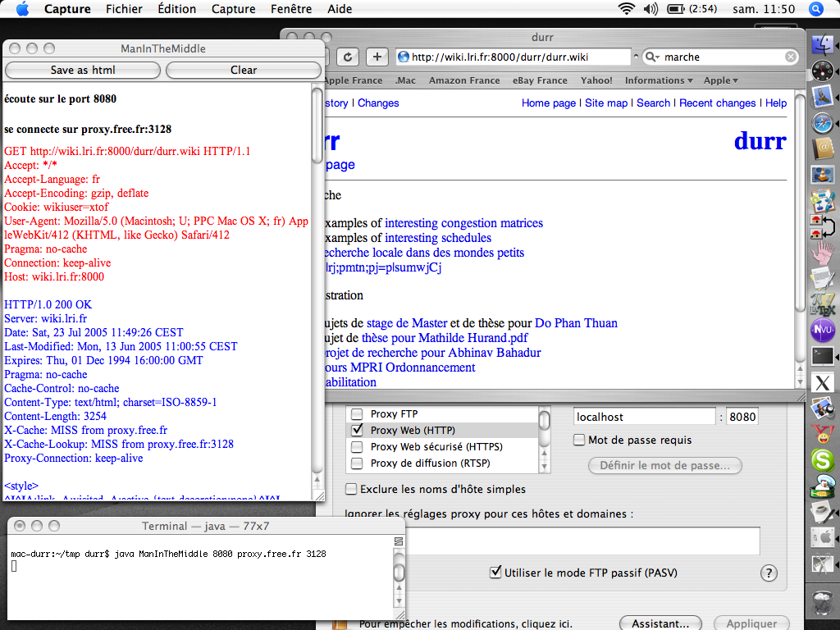Click the Safari reload page button
This screenshot has width=840, height=630.
coord(348,57)
